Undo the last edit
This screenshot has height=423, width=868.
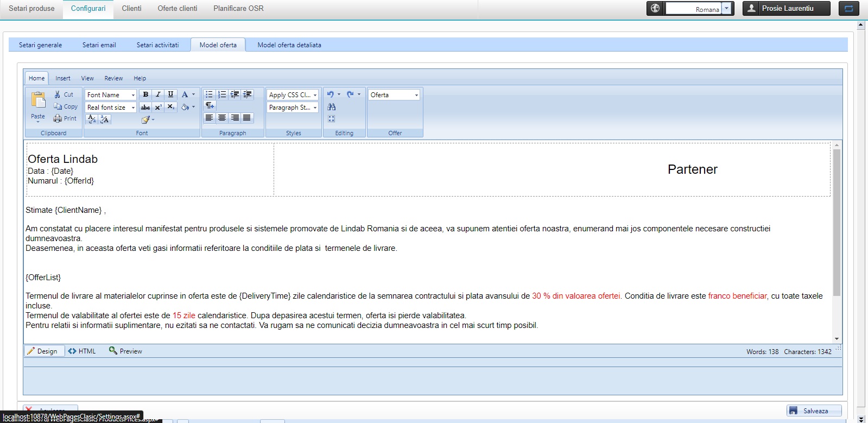pyautogui.click(x=331, y=94)
